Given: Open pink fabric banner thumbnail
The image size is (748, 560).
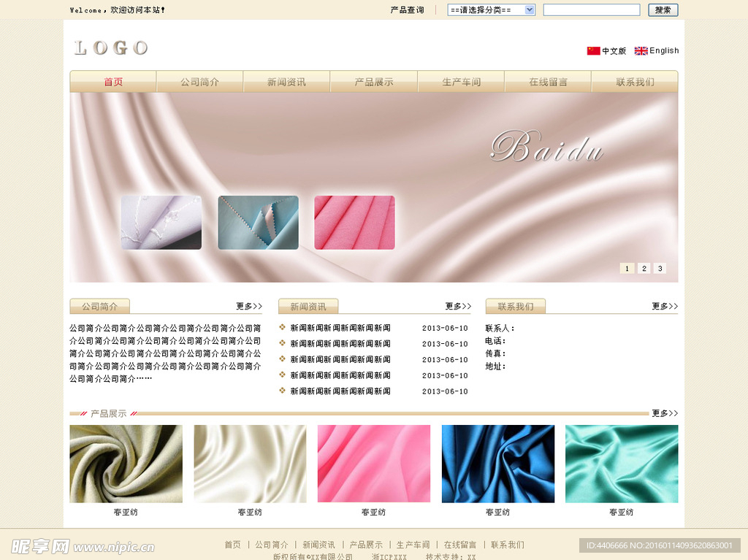Looking at the screenshot, I should pos(354,222).
